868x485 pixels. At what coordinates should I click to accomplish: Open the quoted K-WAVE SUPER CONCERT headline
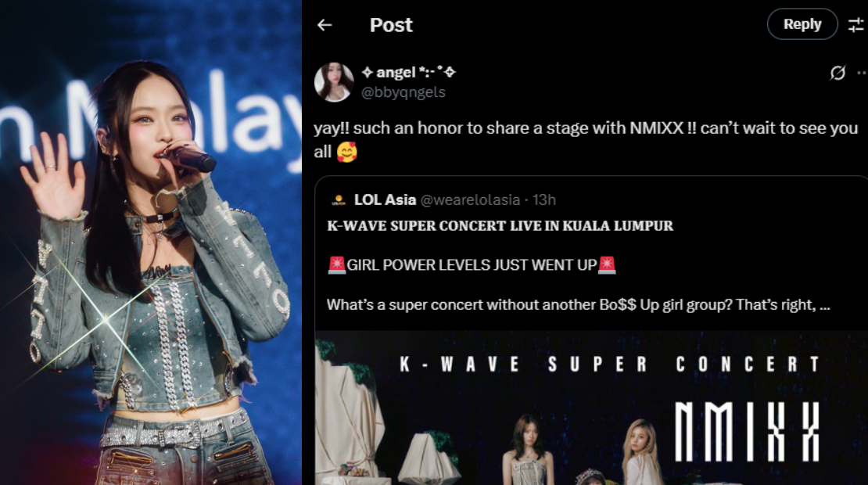pos(500,226)
